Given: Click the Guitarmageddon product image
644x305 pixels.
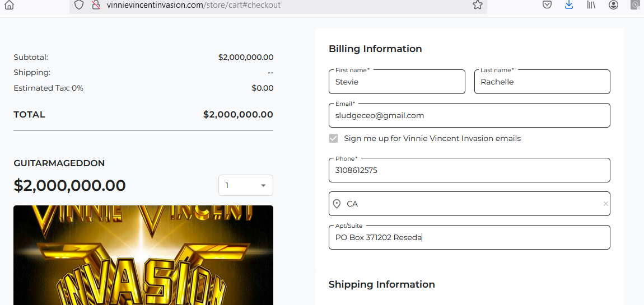Looking at the screenshot, I should (x=143, y=255).
